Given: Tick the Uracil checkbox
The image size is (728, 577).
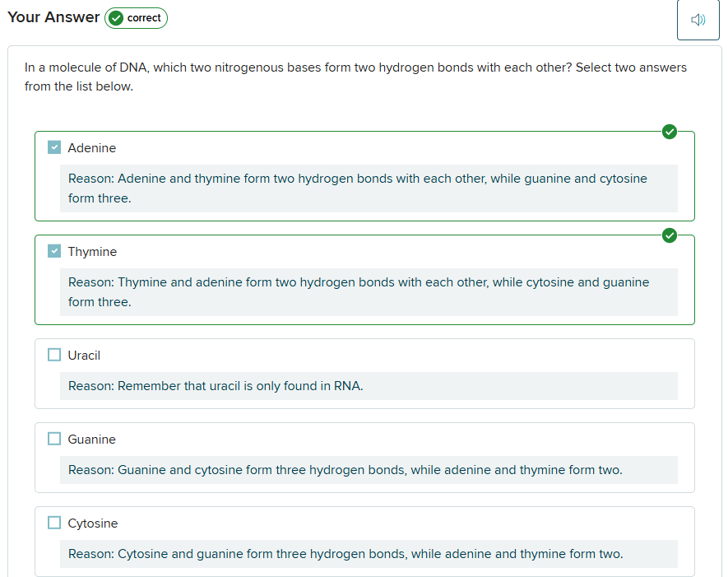Looking at the screenshot, I should click(54, 355).
